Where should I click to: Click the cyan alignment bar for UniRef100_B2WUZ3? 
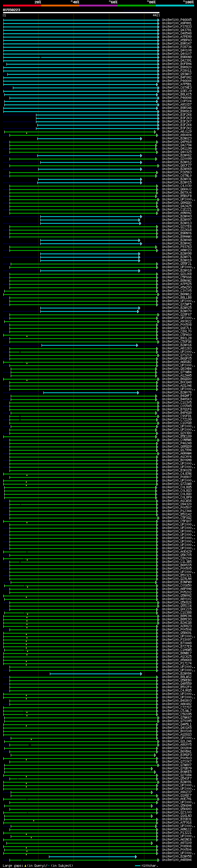pyautogui.click(x=90, y=139)
